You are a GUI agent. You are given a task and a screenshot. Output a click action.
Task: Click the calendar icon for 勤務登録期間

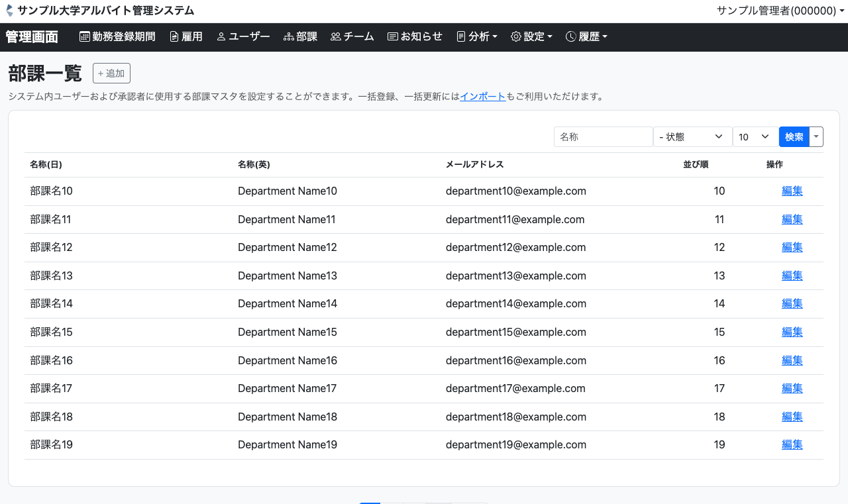click(x=85, y=37)
